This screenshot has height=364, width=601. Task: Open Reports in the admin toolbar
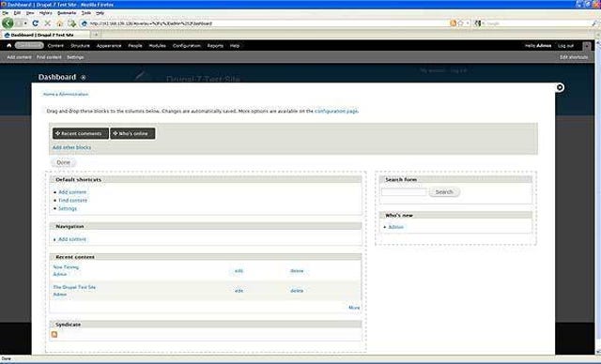(x=215, y=46)
